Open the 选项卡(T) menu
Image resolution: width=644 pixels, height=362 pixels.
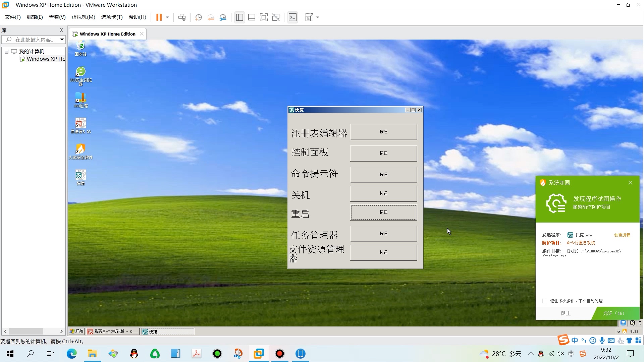pos(112,17)
